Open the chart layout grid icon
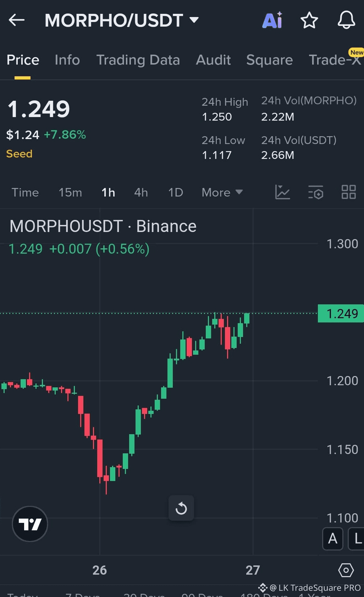The height and width of the screenshot is (597, 364). (x=348, y=192)
